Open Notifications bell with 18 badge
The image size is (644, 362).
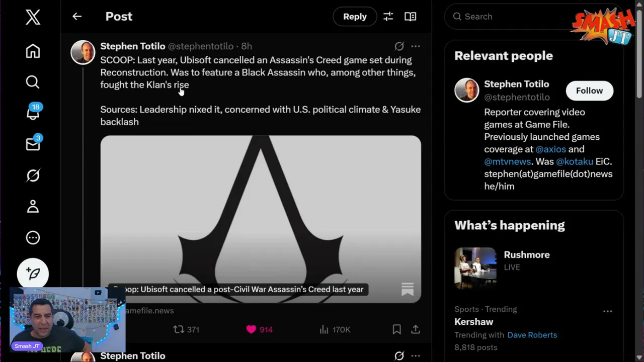tap(33, 112)
